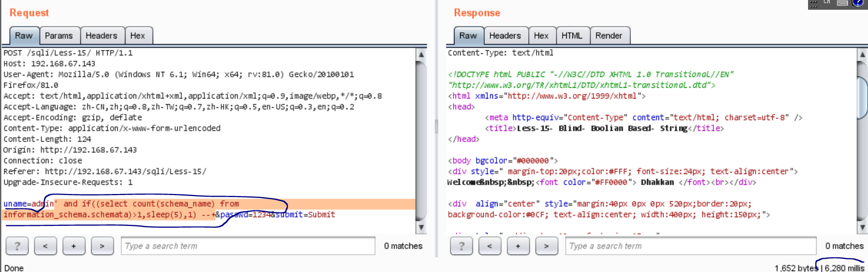This screenshot has width=868, height=272.
Task: Click the Content-Type urlencoded header in Request
Action: [x=112, y=128]
